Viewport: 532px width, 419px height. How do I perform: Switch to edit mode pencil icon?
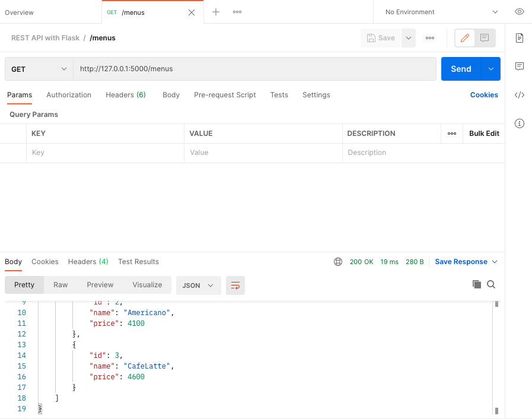[465, 38]
